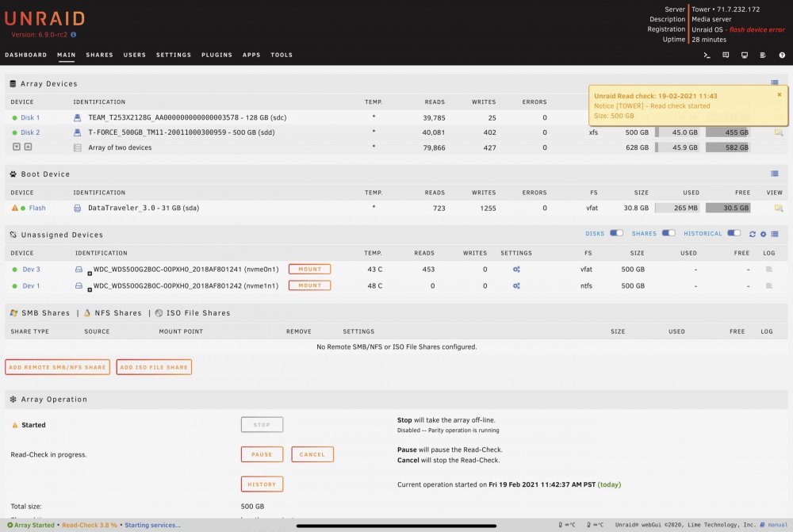Click ADD REMOTE SMB/NFS SHARE button

[57, 367]
